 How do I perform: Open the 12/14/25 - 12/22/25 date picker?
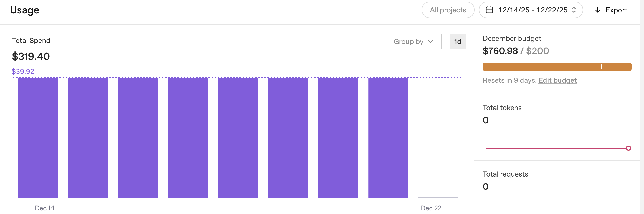pos(531,10)
